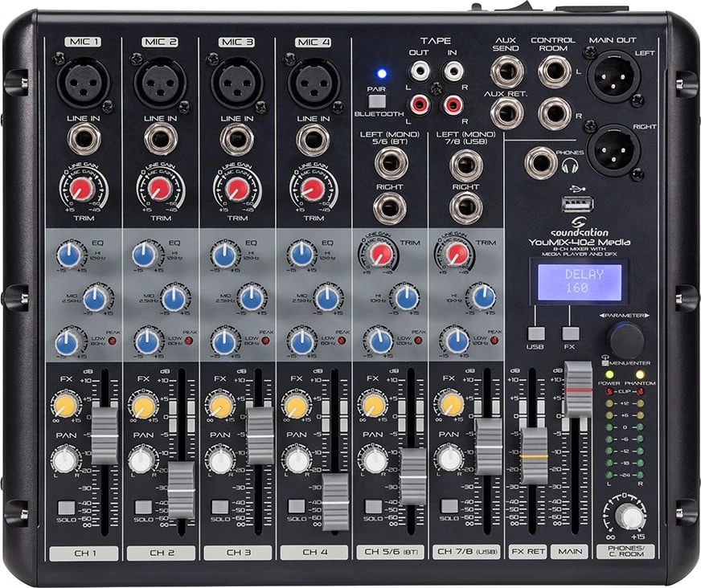This screenshot has height=588, width=701.
Task: Click the PARAMETER menu/enter knob
Action: point(626,341)
